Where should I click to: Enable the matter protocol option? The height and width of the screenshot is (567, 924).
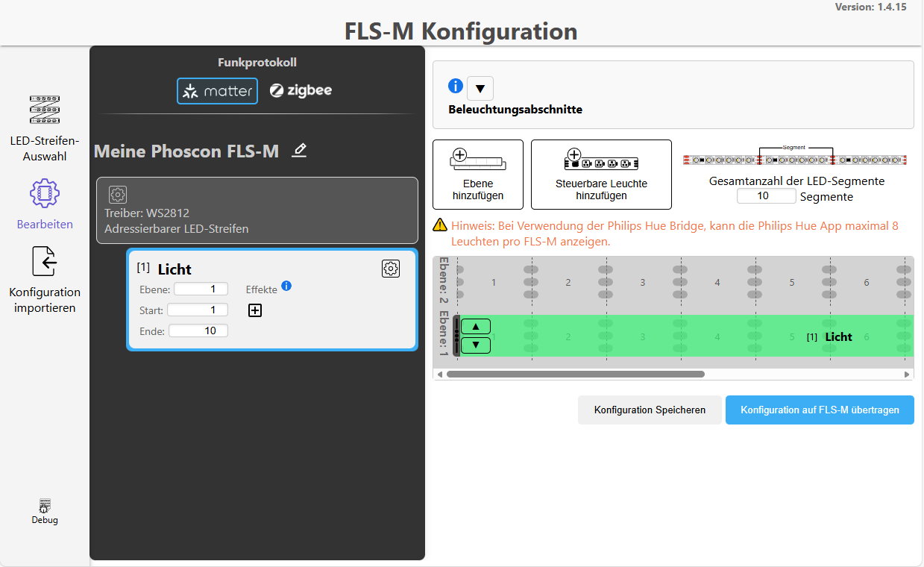tap(217, 90)
